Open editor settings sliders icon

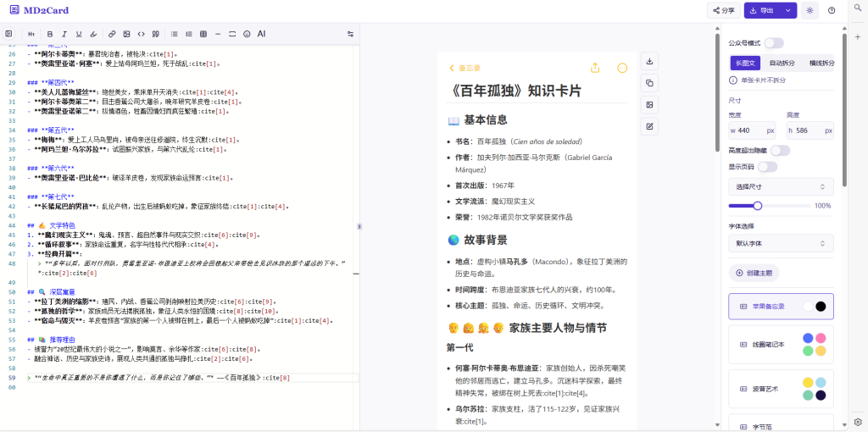[x=350, y=34]
